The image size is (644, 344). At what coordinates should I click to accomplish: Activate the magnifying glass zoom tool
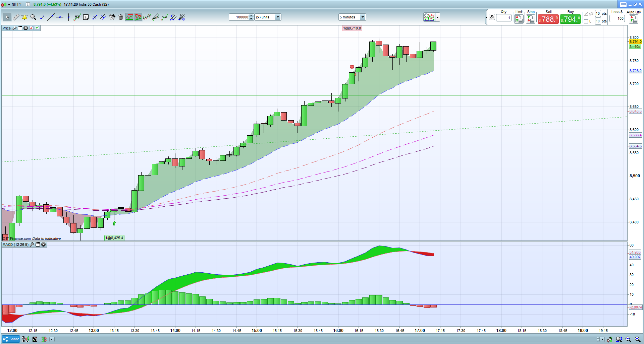[x=33, y=17]
